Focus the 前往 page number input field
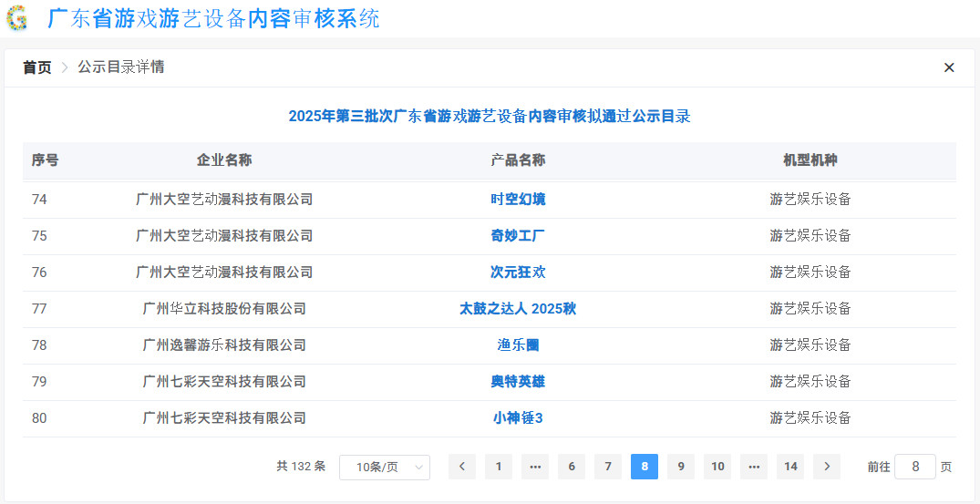Viewport: 980px width, 504px height. coord(915,467)
